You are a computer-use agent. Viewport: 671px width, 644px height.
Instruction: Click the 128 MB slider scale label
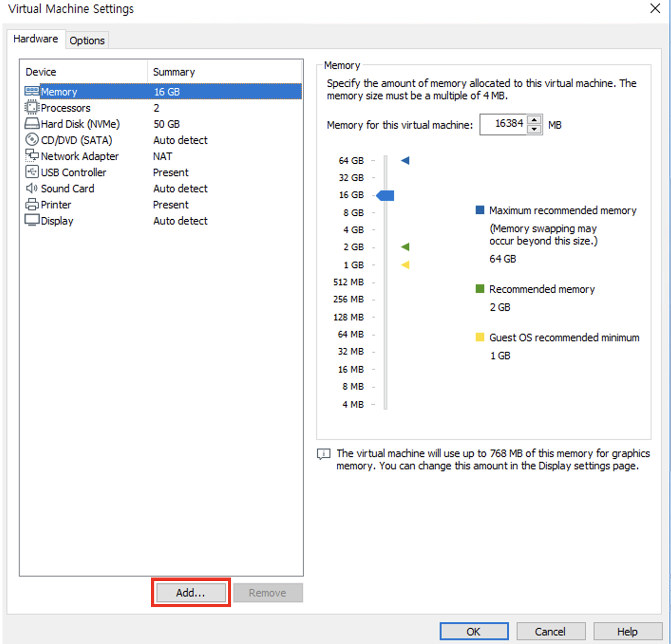[348, 317]
